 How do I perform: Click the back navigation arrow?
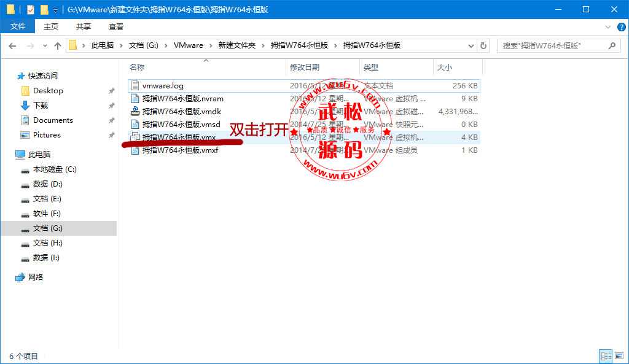point(12,45)
